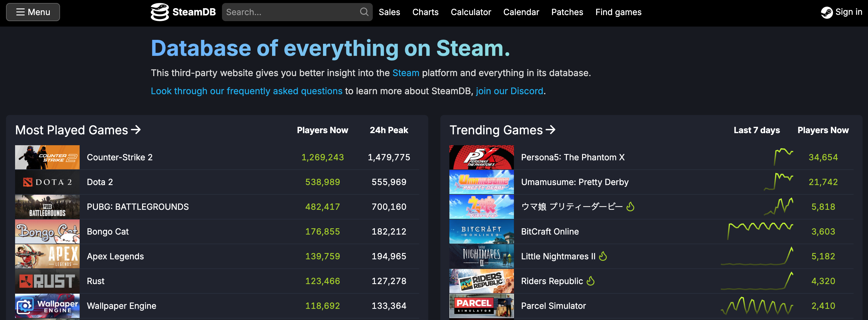This screenshot has width=868, height=320.
Task: Click flame icon beside Riders Republic
Action: pos(591,280)
